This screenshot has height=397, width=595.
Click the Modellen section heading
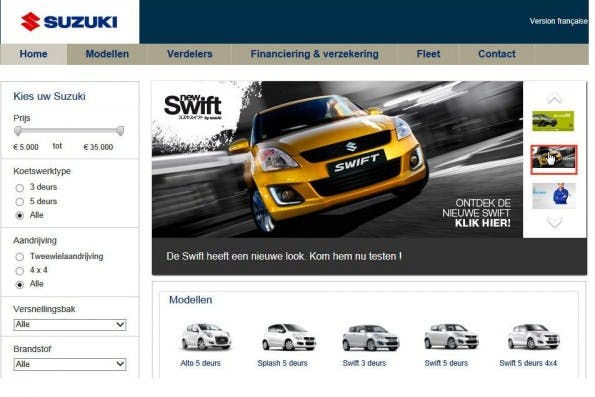click(x=190, y=300)
